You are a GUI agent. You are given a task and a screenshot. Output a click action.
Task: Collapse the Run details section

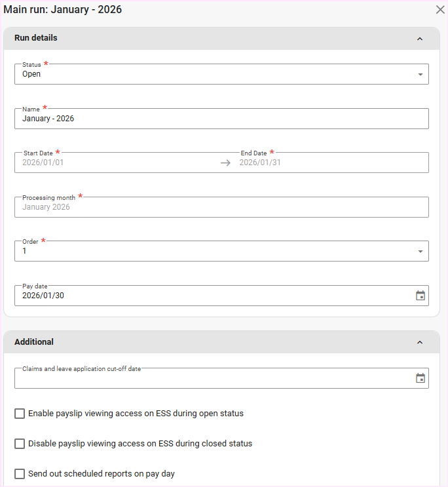tap(420, 39)
